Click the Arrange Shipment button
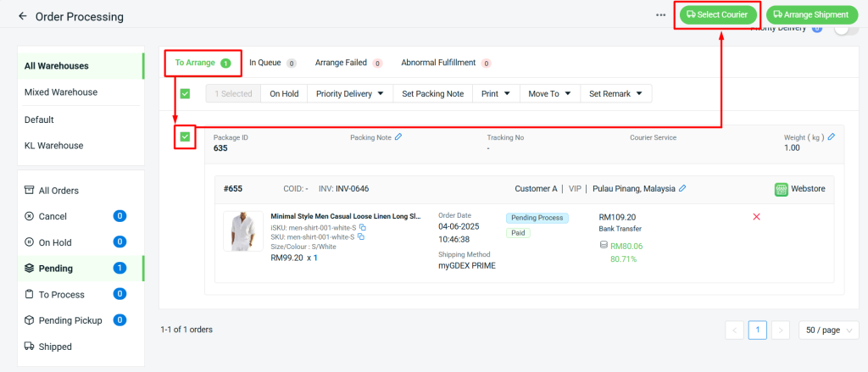The width and height of the screenshot is (868, 372). 811,15
